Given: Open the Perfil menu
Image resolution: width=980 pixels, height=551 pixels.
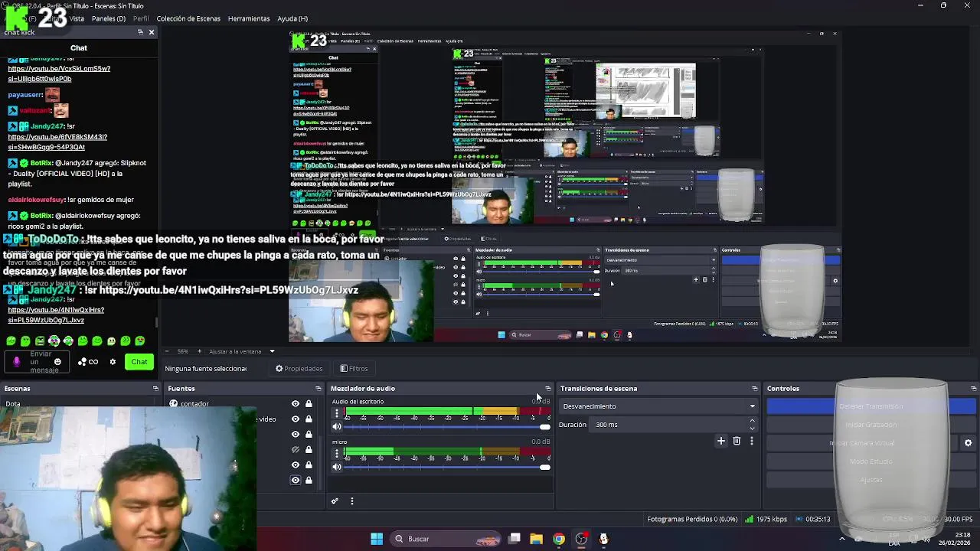Looking at the screenshot, I should pos(141,18).
